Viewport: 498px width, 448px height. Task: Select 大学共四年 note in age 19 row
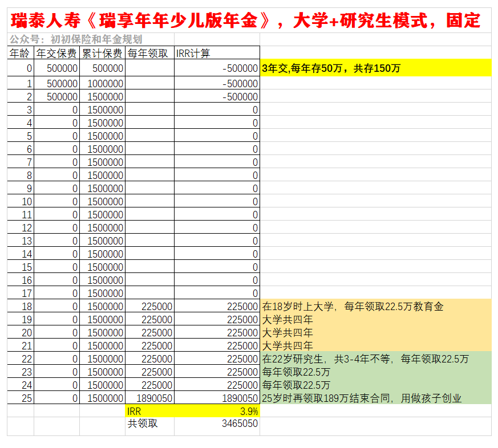click(376, 319)
